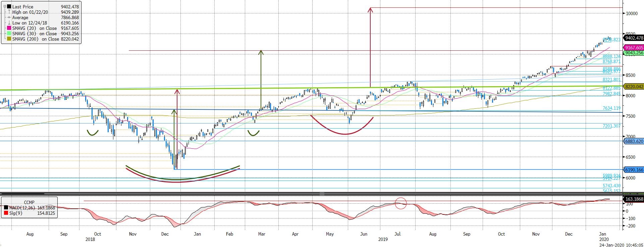This screenshot has height=248, width=644.
Task: Click the olive 8220.042 axis price tag
Action: 633,87
